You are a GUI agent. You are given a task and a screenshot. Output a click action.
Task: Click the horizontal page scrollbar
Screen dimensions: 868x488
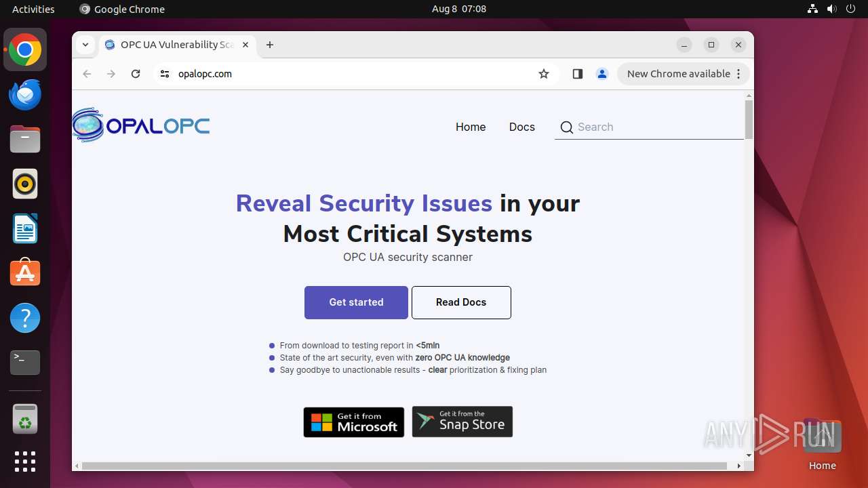(405, 466)
